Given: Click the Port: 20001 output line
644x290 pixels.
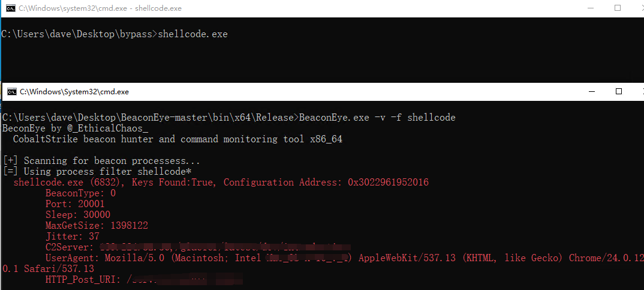Looking at the screenshot, I should pos(75,204).
